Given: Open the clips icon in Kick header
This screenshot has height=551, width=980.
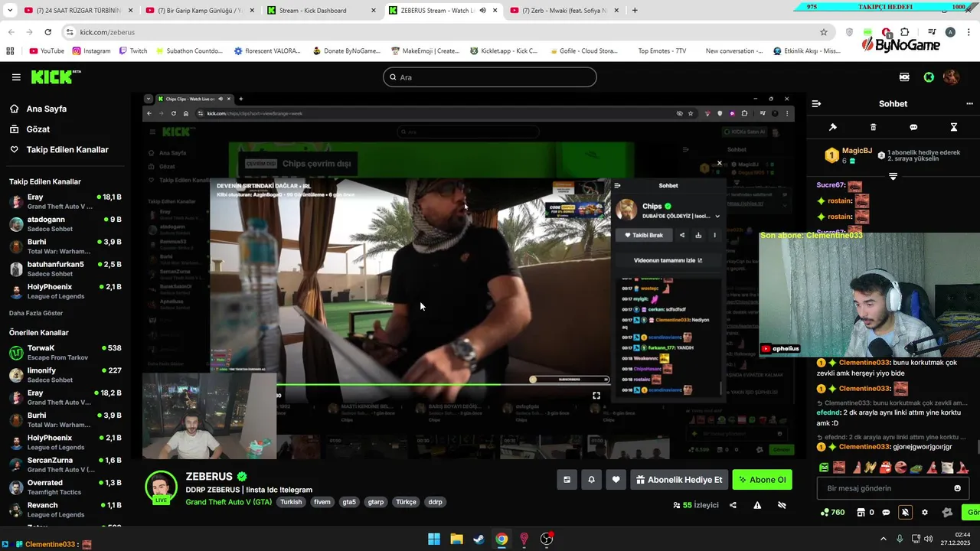Looking at the screenshot, I should click(x=904, y=77).
